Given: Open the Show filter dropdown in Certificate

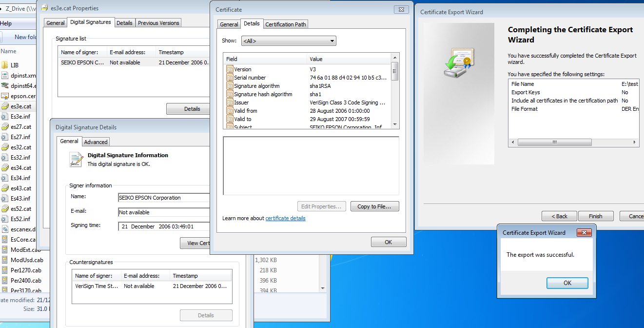Looking at the screenshot, I should coord(289,41).
